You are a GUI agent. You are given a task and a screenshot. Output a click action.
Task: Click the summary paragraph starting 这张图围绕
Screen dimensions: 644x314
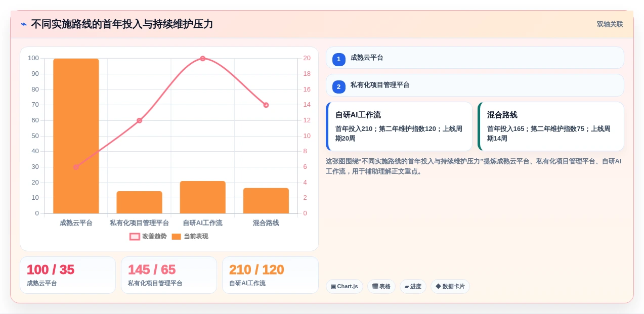pos(474,166)
